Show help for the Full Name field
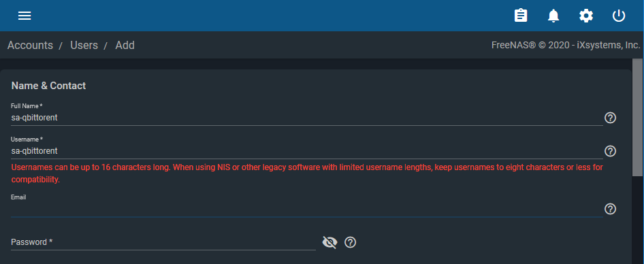 (611, 118)
